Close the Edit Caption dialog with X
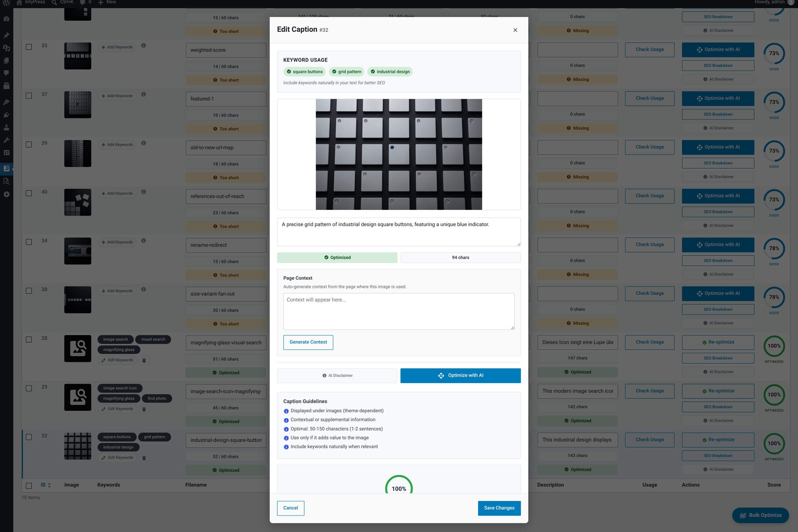 [x=515, y=30]
